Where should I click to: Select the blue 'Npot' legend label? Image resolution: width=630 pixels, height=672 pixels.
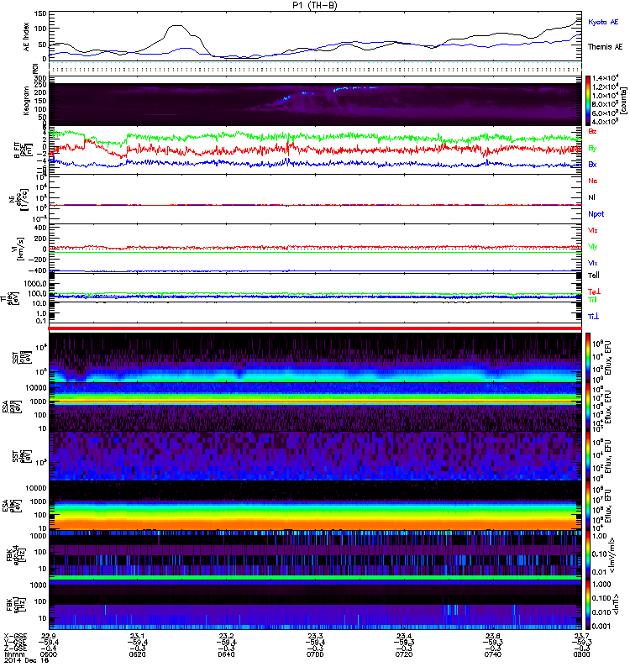click(596, 214)
